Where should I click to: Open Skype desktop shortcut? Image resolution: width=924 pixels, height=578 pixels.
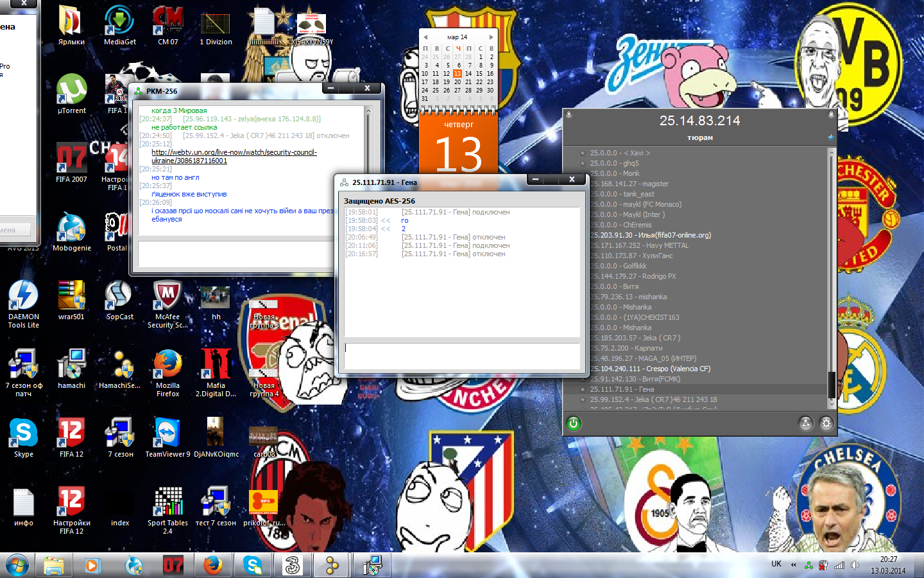[x=24, y=437]
